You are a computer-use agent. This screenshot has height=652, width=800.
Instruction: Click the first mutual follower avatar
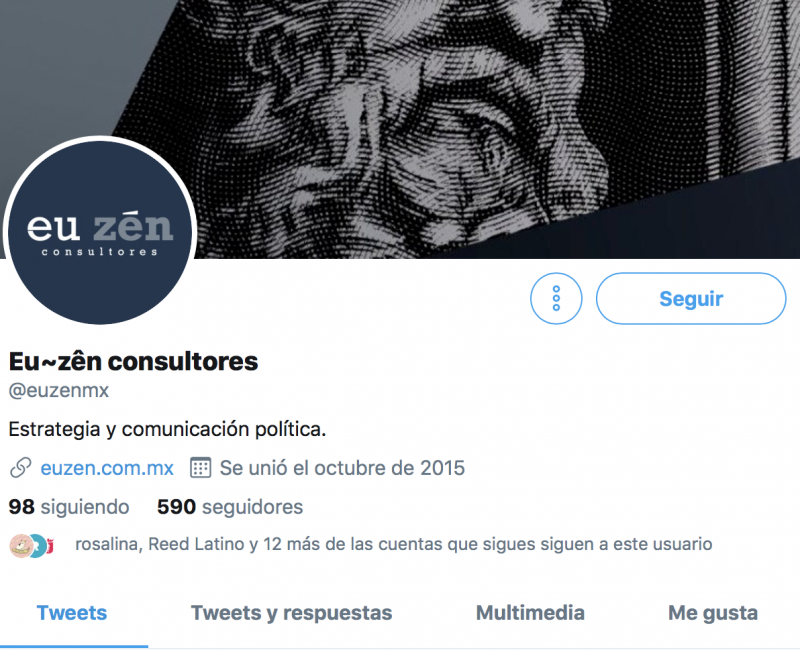(x=20, y=545)
